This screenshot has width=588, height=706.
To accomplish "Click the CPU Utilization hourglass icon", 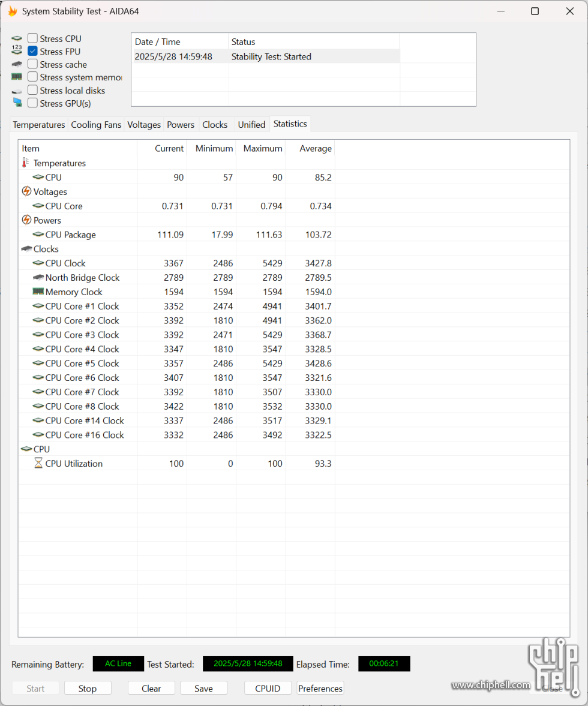I will coord(38,463).
